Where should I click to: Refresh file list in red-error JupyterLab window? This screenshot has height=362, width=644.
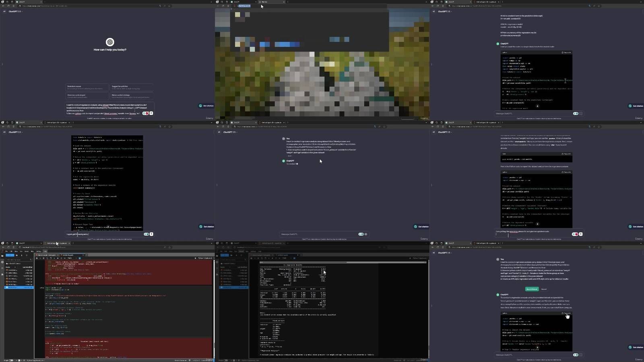tap(26, 255)
